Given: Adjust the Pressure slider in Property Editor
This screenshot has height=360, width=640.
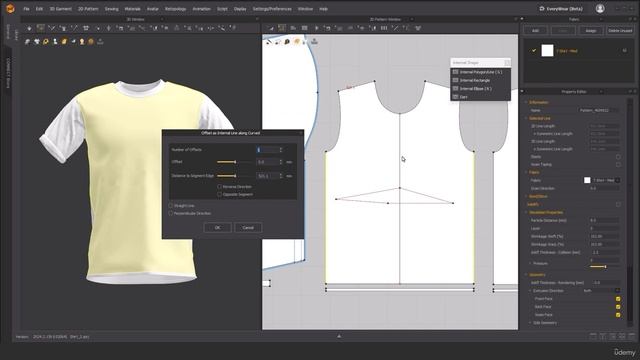Looking at the screenshot, I should [604, 267].
